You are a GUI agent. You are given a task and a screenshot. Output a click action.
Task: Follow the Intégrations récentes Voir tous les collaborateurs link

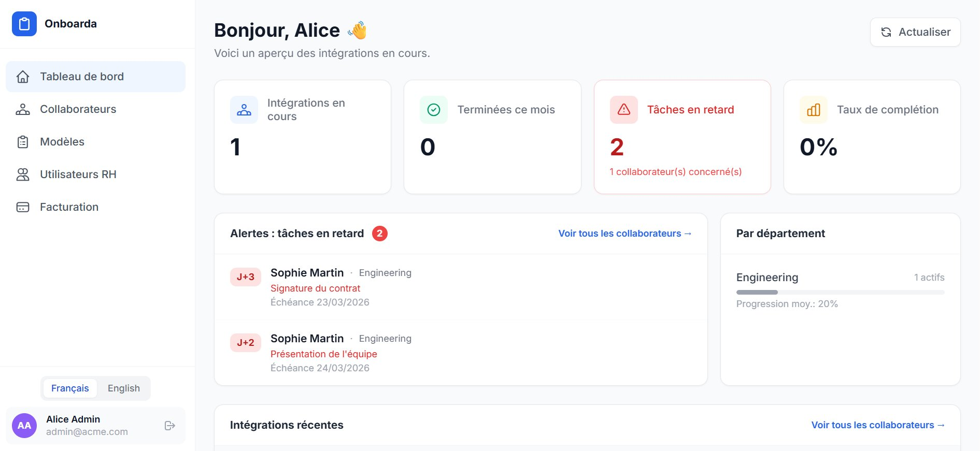click(x=878, y=425)
